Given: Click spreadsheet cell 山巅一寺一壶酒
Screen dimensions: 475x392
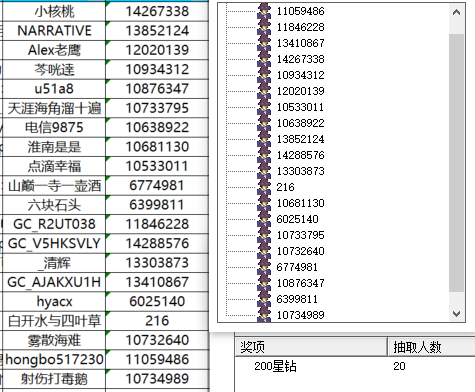Looking at the screenshot, I should point(54,185).
